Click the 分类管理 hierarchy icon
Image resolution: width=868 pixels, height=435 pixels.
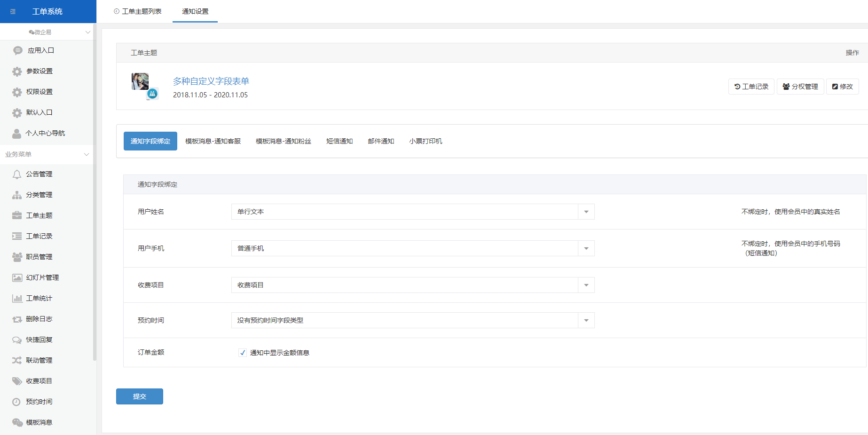[17, 195]
